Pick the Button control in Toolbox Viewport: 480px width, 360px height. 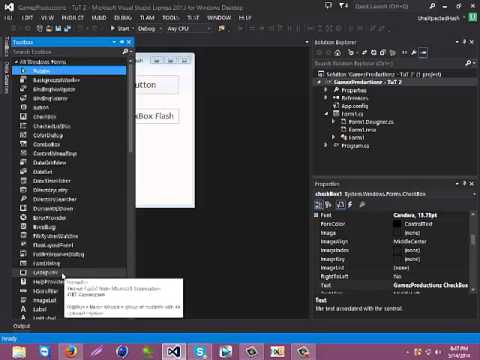click(x=41, y=107)
